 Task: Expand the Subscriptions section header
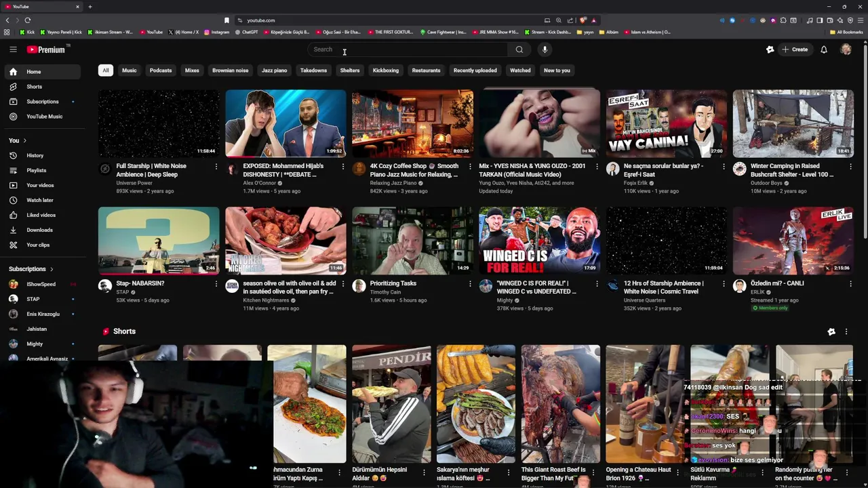pos(31,269)
